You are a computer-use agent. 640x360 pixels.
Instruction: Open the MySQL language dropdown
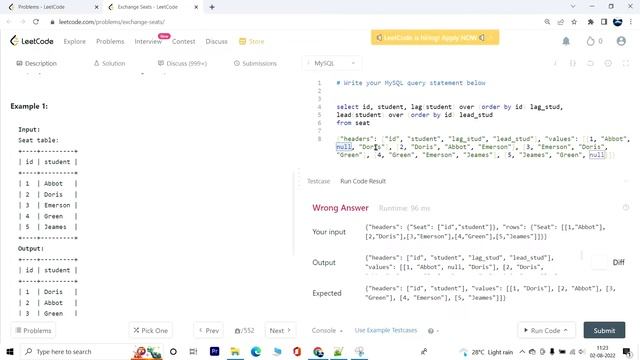(331, 63)
